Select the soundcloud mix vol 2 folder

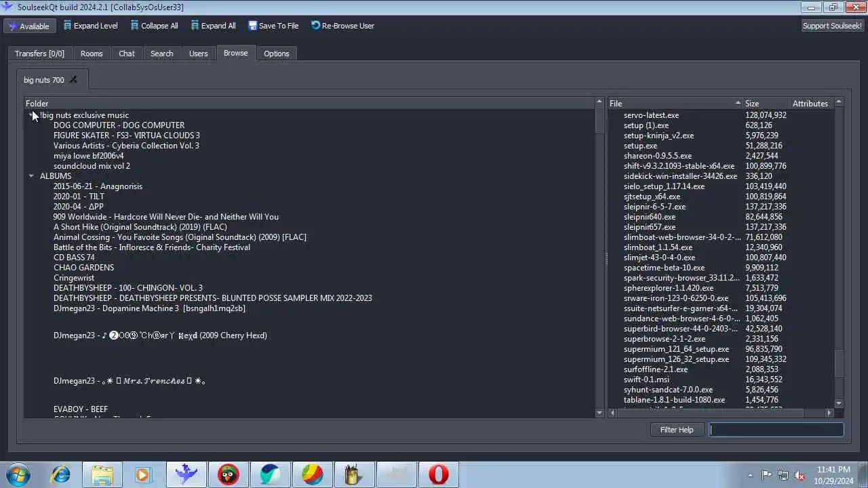[x=92, y=166]
